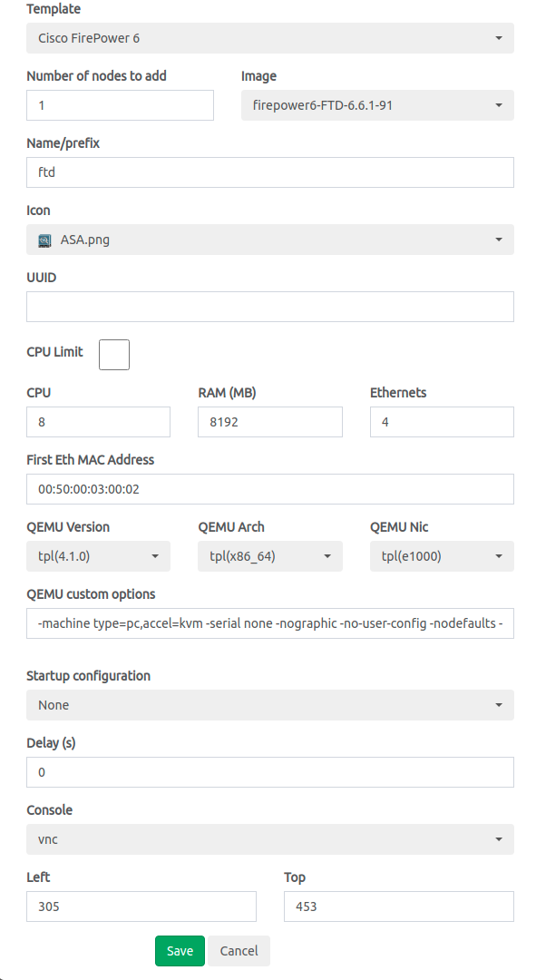Screen dimensions: 536x980
Task: Open the QEMU Version dropdown
Action: click(98, 556)
